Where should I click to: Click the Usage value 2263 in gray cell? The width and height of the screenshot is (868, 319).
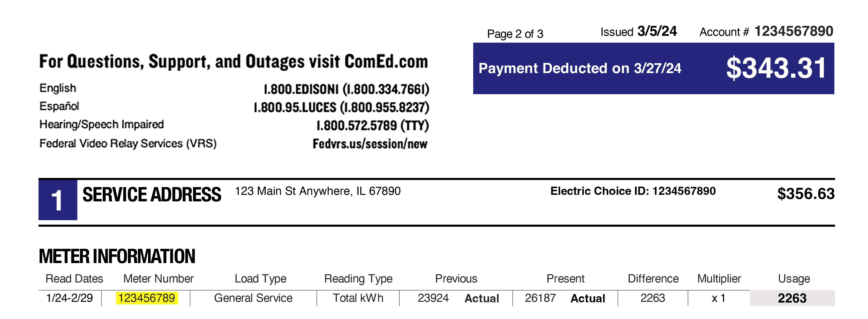point(792,298)
